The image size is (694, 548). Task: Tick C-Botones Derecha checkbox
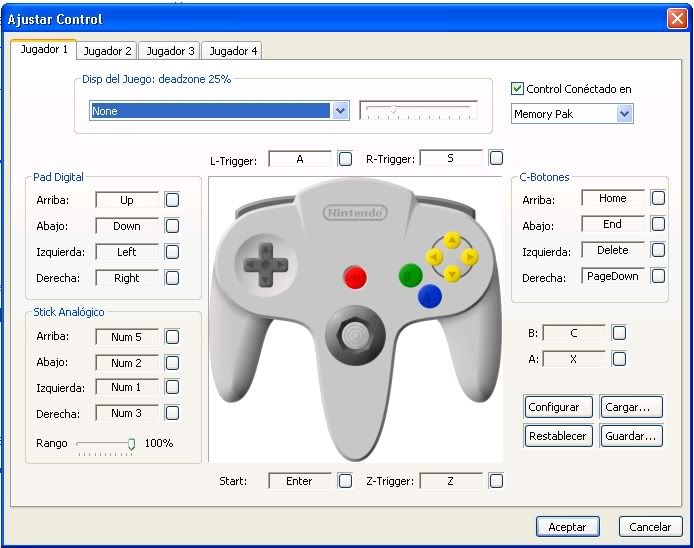pos(658,276)
